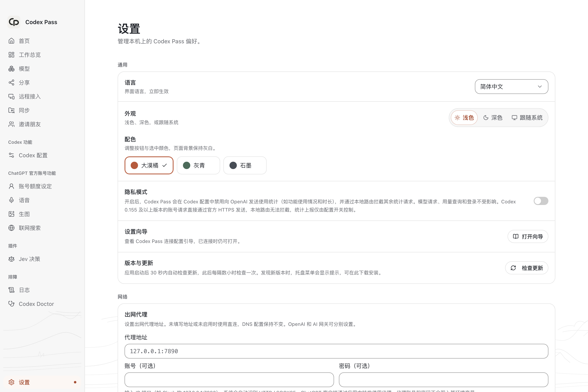This screenshot has width=588, height=392.
Task: Open 联网搜索 in sidebar
Action: 42,228
